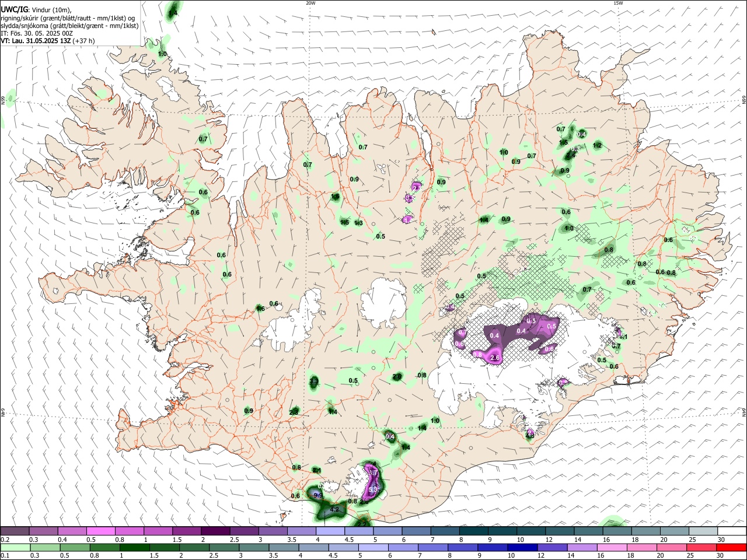Screen dimensions: 747x560
Task: Pick the grey-blue 3.5 rain legend swatch
Action: (x=283, y=547)
